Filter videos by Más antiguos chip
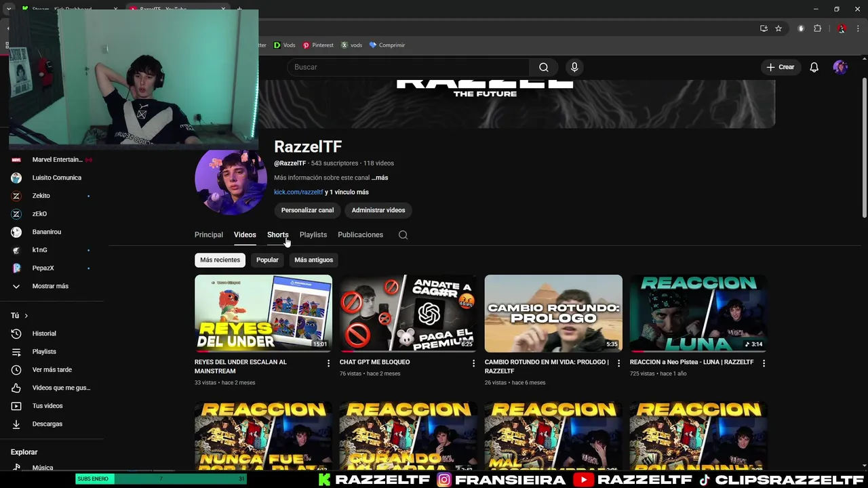The height and width of the screenshot is (488, 868). (x=313, y=260)
